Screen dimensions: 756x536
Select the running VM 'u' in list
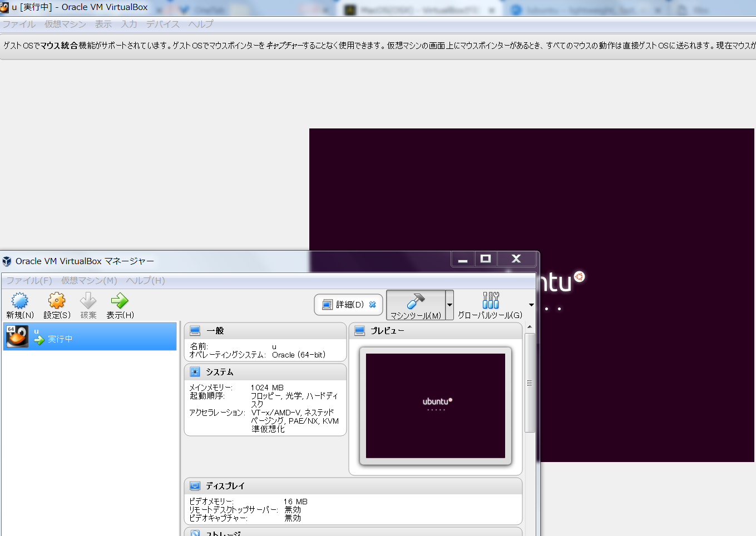[x=90, y=336]
